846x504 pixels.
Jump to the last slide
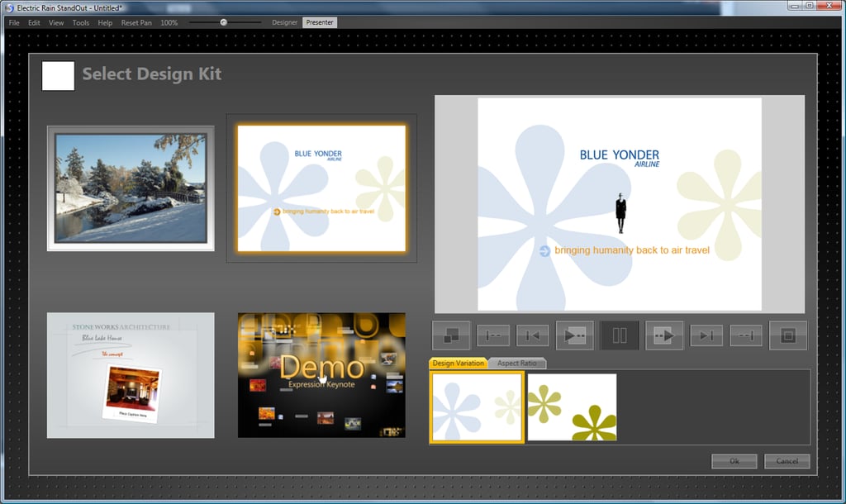coord(746,335)
